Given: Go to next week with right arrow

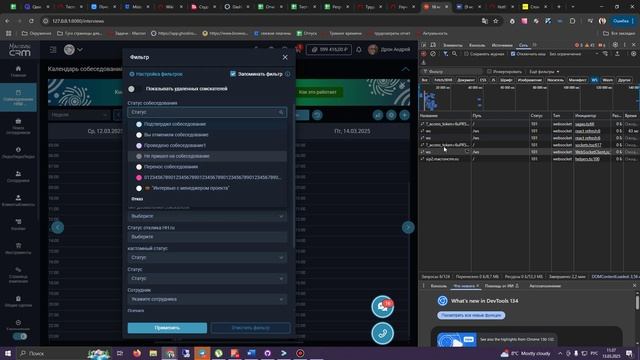Looking at the screenshot, I should tap(408, 227).
